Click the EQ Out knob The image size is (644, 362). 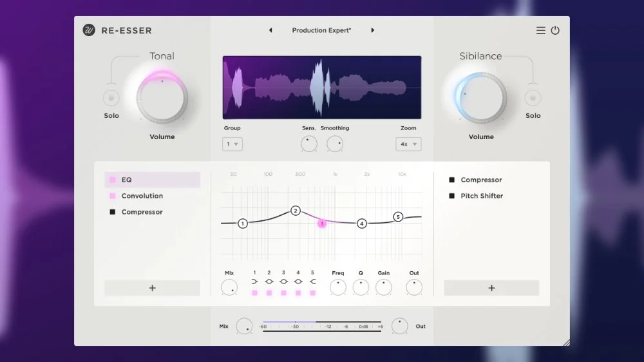[414, 287]
